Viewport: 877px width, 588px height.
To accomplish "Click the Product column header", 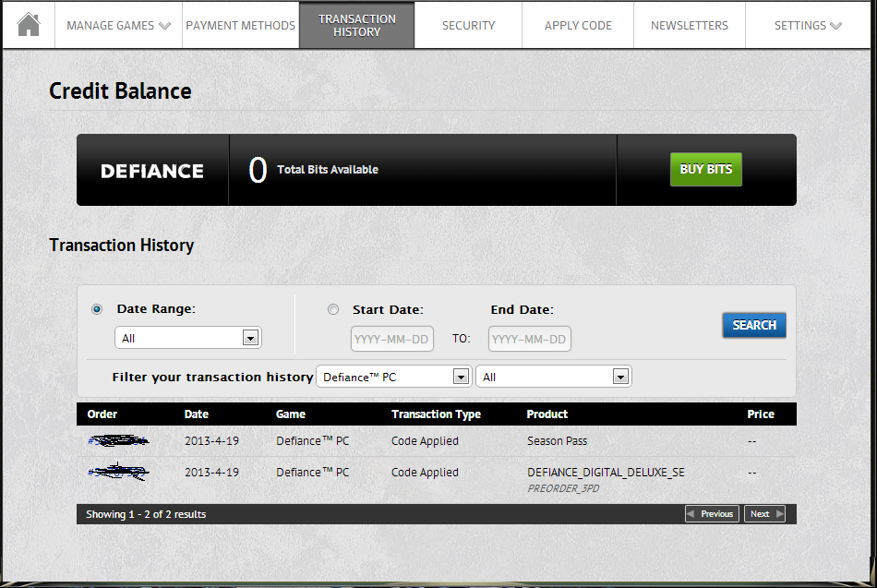I will coord(547,414).
